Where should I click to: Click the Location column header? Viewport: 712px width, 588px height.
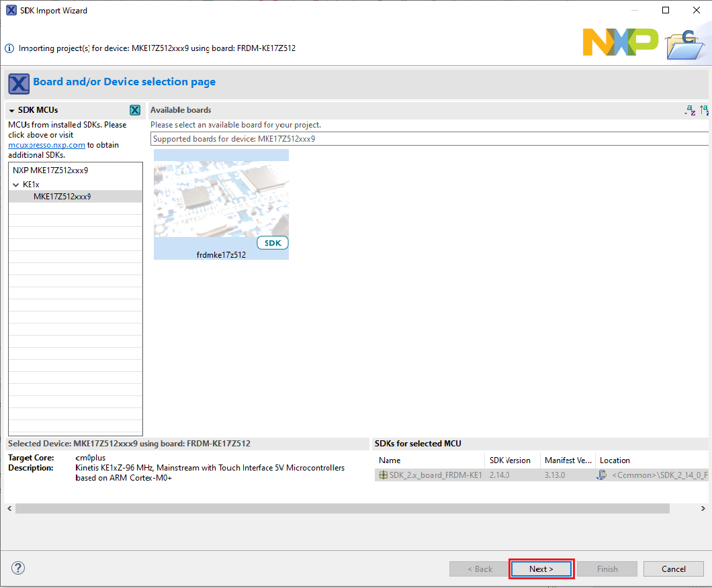615,460
